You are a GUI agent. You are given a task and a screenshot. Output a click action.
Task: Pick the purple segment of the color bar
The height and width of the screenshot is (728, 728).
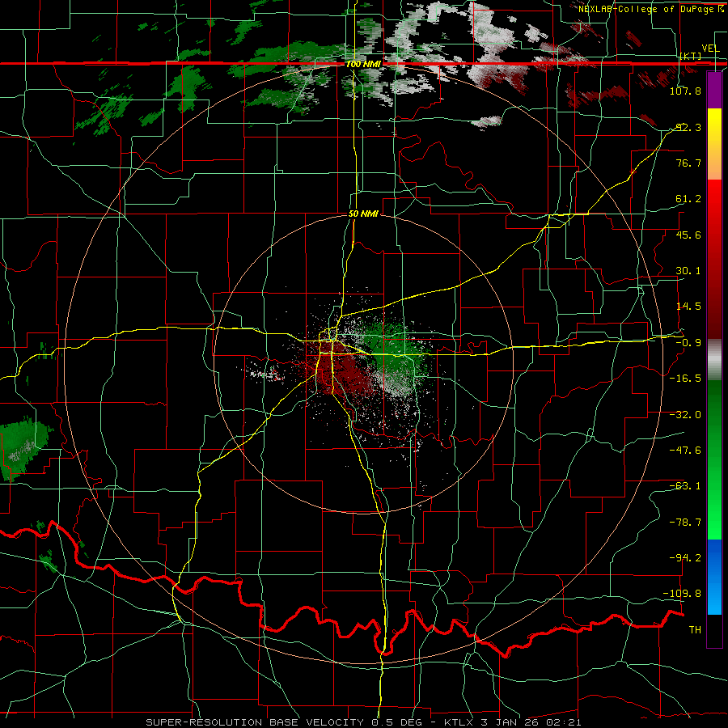[x=714, y=90]
